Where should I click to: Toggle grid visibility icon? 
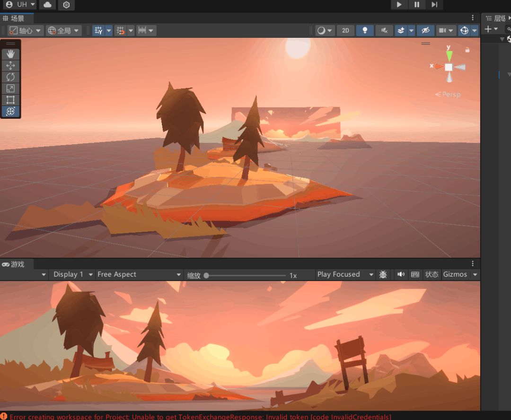tap(98, 31)
